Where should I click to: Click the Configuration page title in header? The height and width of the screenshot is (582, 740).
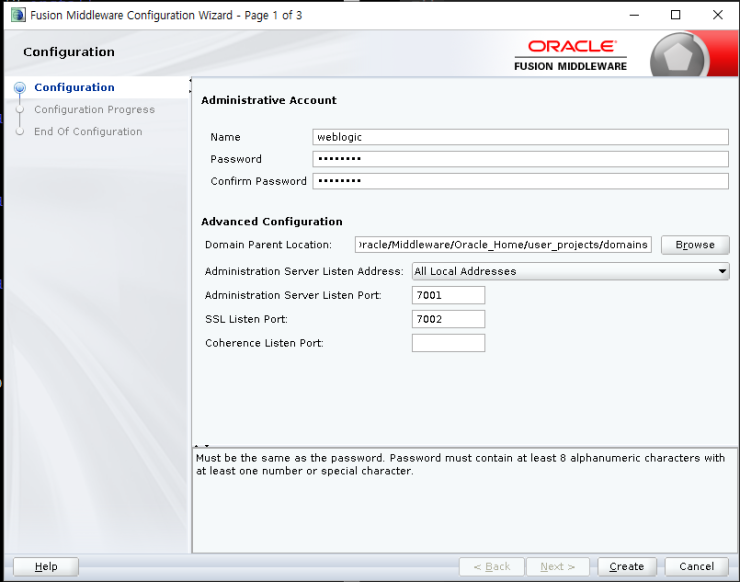coord(69,52)
